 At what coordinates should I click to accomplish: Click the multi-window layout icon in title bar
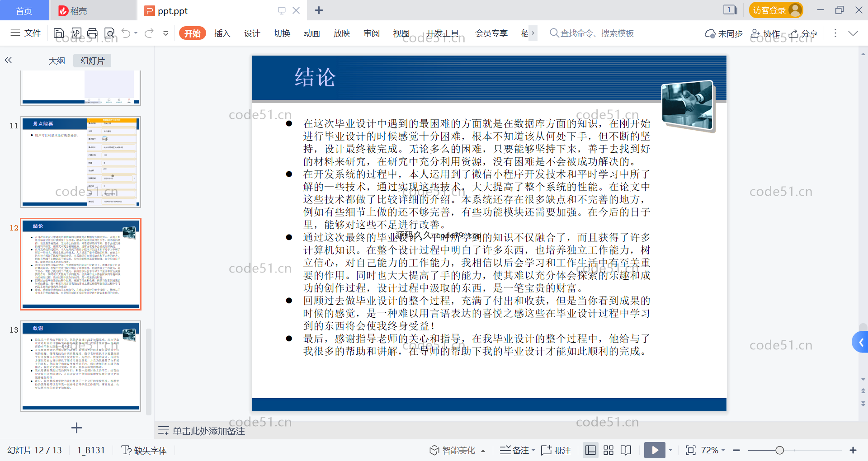(730, 10)
